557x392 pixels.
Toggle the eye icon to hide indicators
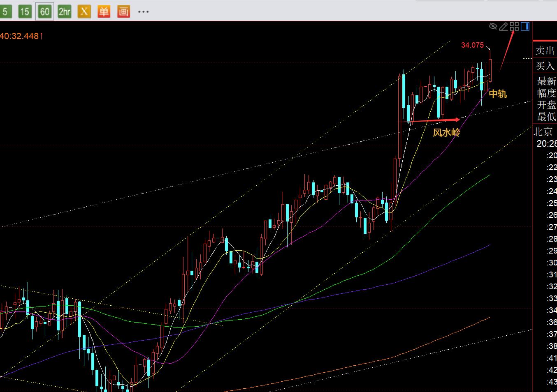(x=493, y=27)
